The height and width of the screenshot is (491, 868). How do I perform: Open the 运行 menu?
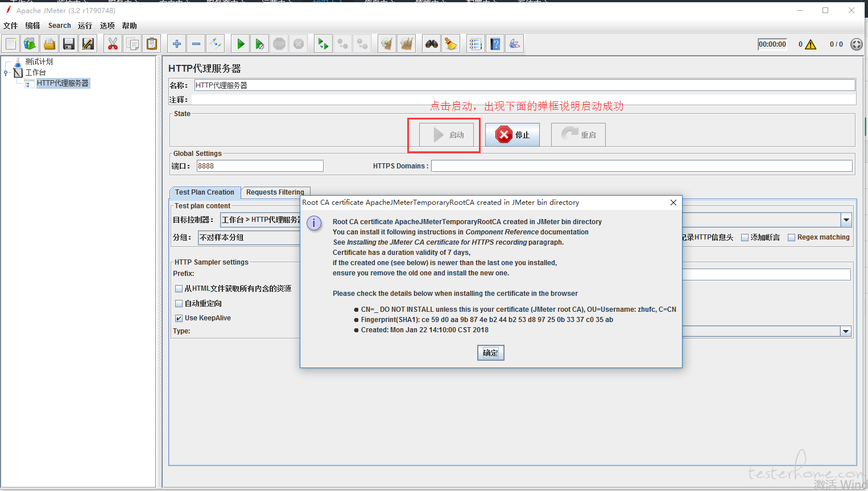point(85,26)
